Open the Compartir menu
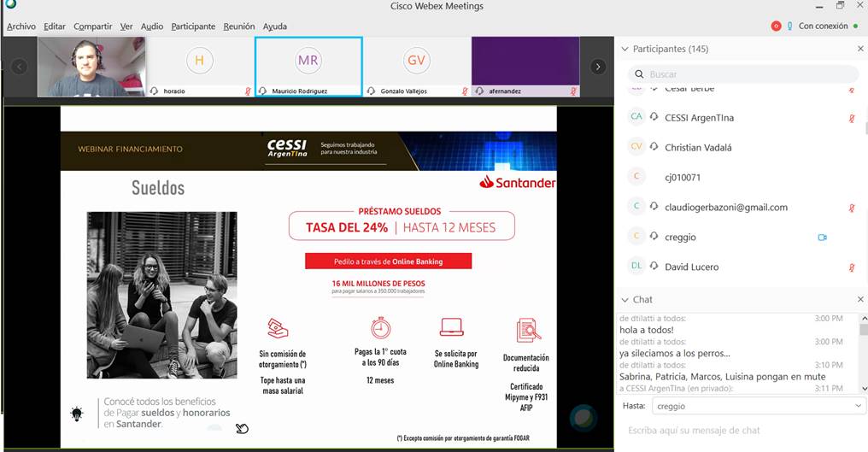 pos(92,26)
